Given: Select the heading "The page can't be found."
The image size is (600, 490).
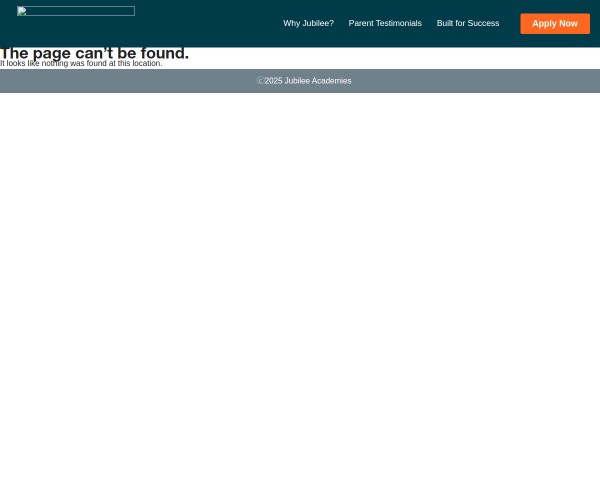Looking at the screenshot, I should (x=95, y=53).
